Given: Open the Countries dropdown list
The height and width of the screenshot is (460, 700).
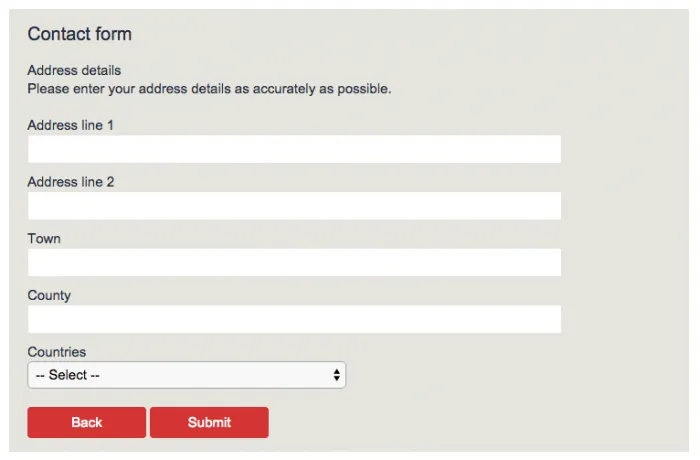Looking at the screenshot, I should pyautogui.click(x=186, y=375).
